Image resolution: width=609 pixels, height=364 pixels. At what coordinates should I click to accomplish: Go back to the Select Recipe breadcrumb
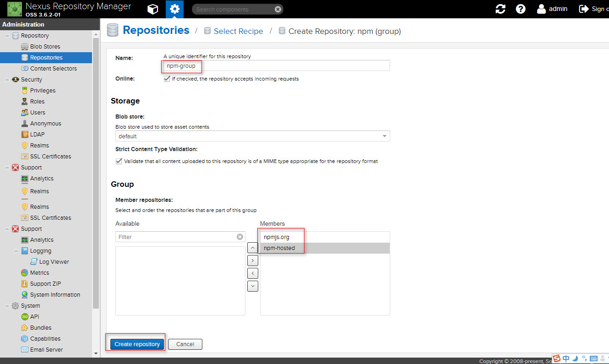(238, 31)
